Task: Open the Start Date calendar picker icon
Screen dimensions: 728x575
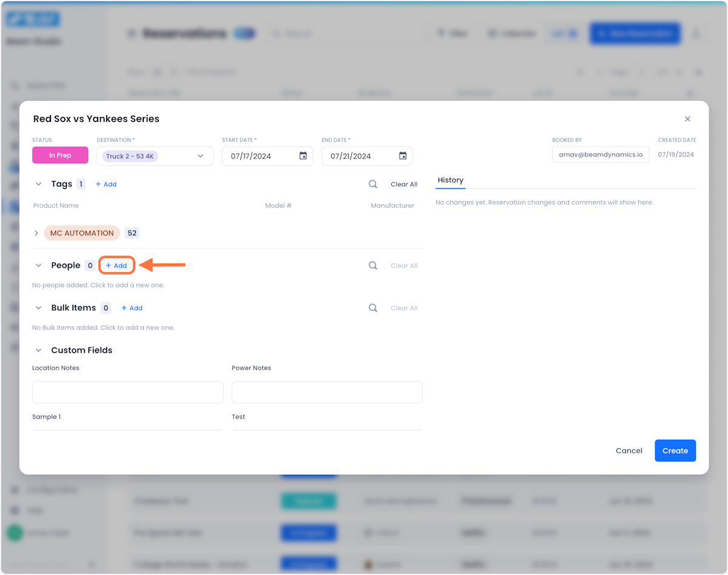Action: (303, 156)
